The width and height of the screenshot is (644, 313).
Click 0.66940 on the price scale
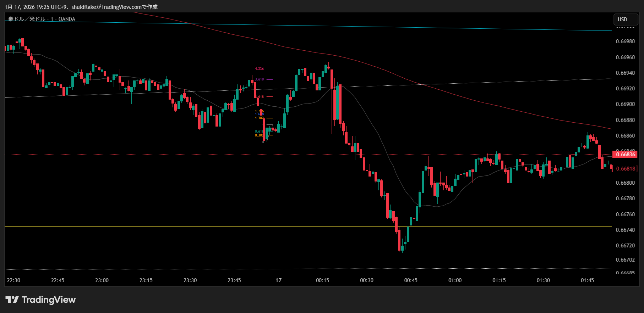[625, 73]
